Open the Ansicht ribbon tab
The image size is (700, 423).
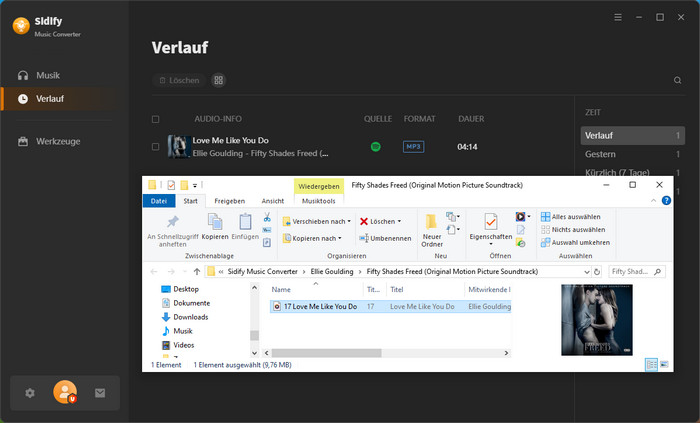click(273, 201)
